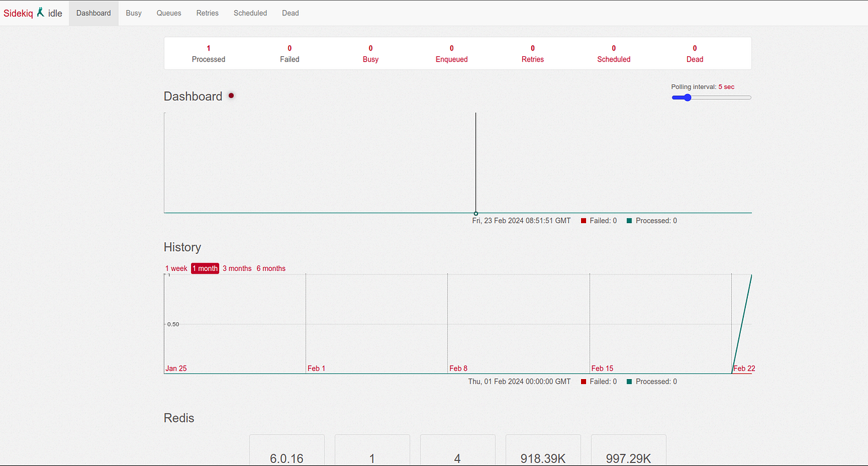Select the 3 months history range
Screen dimensions: 868x466
(237, 268)
